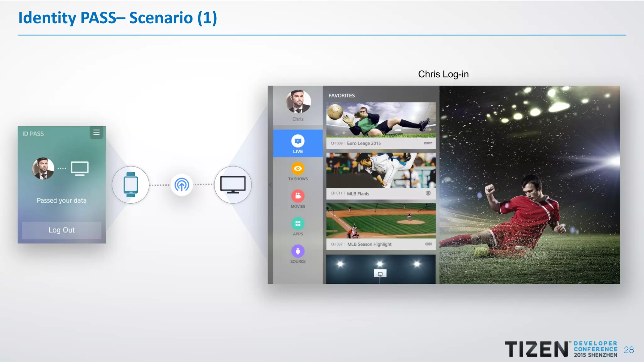Open the SOURCE menu item

(298, 254)
